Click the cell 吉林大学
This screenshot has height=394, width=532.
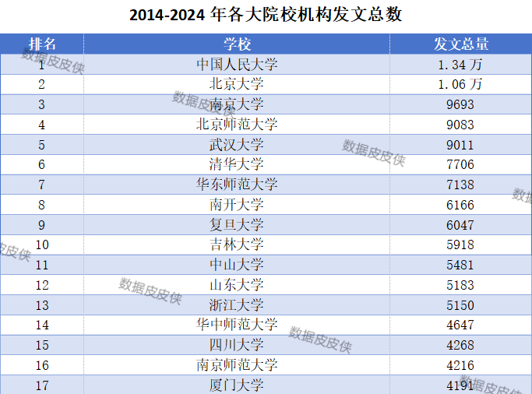pyautogui.click(x=237, y=244)
